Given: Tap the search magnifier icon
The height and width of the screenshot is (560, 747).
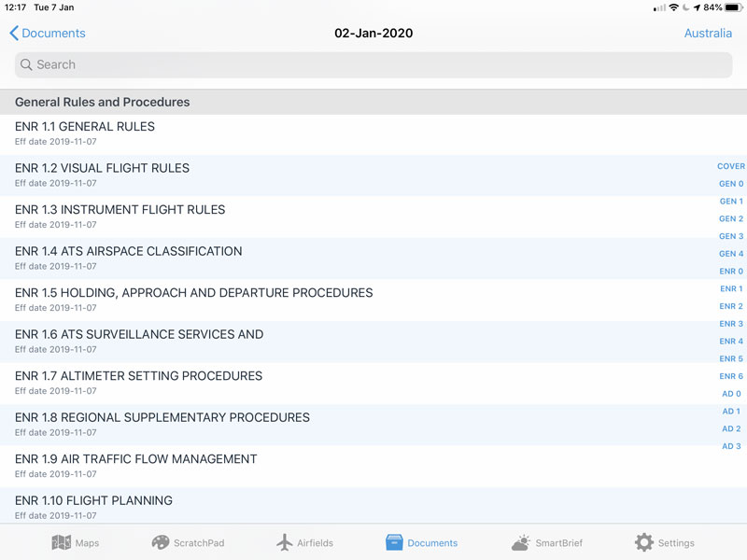Looking at the screenshot, I should click(26, 64).
